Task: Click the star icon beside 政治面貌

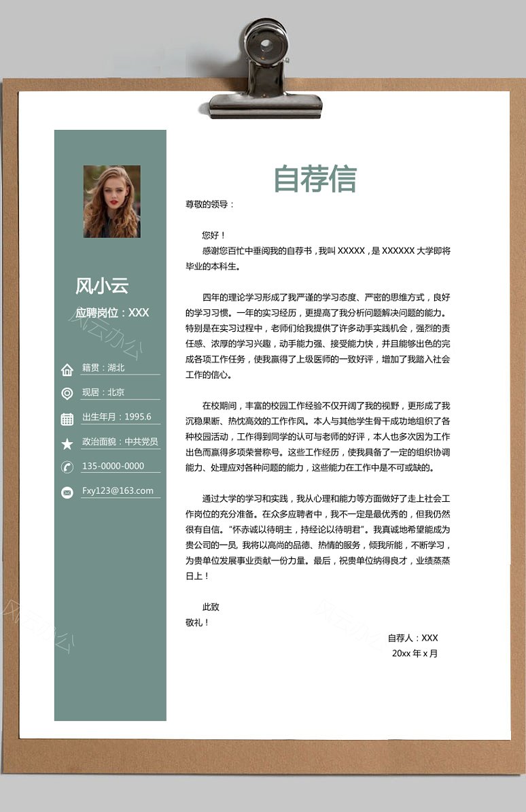Action: point(67,443)
